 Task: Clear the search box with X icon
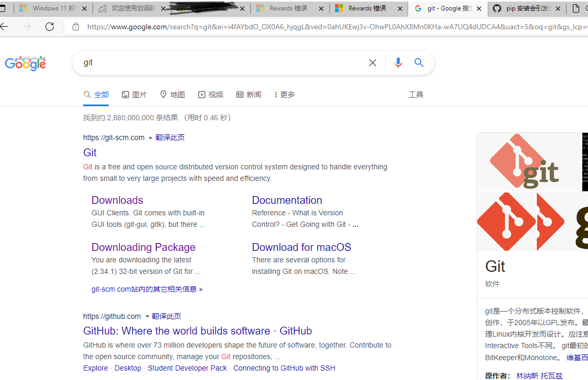372,63
